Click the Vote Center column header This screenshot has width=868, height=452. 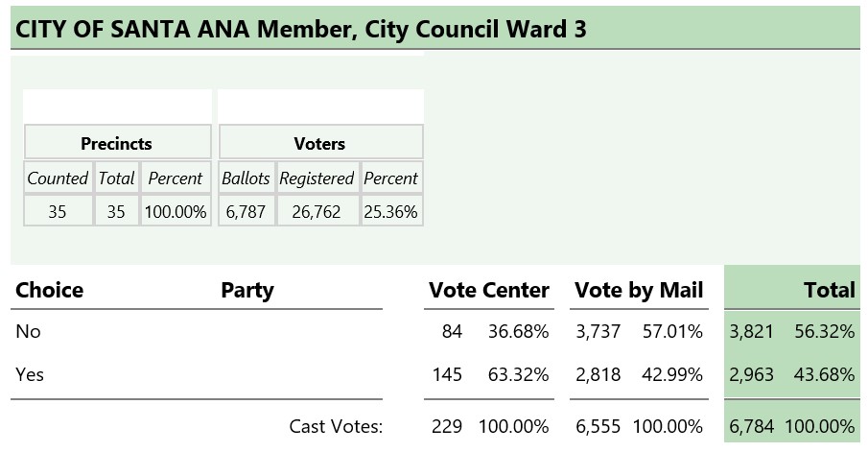489,290
